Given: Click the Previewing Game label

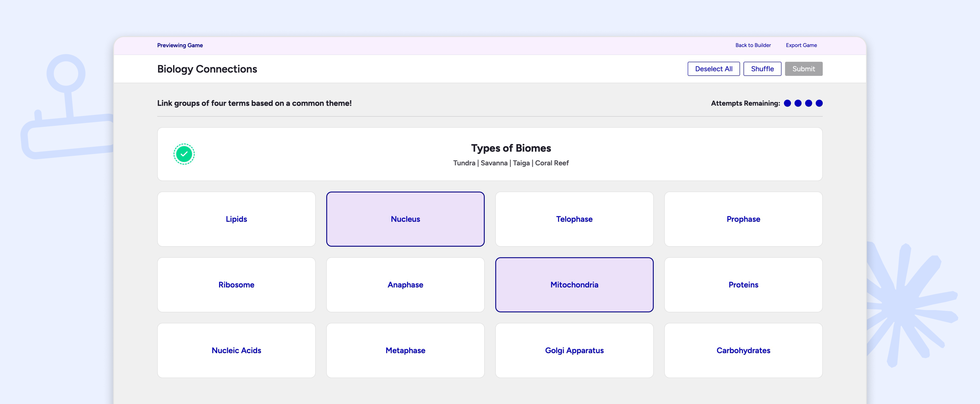Looking at the screenshot, I should point(180,45).
